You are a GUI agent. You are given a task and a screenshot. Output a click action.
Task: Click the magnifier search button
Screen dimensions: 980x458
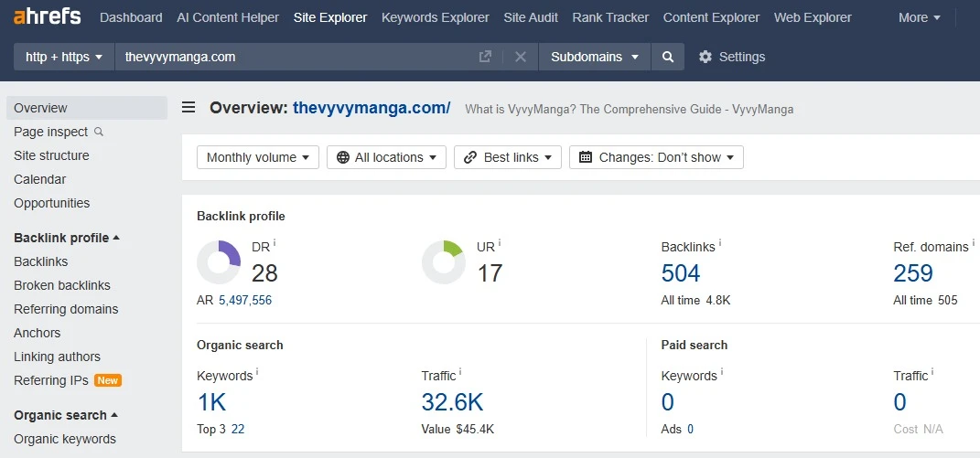667,57
